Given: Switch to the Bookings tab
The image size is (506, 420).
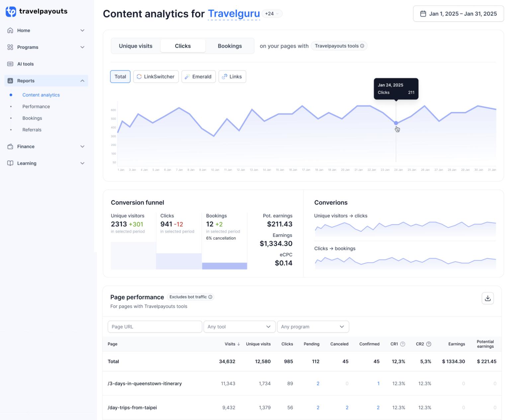Looking at the screenshot, I should [230, 46].
